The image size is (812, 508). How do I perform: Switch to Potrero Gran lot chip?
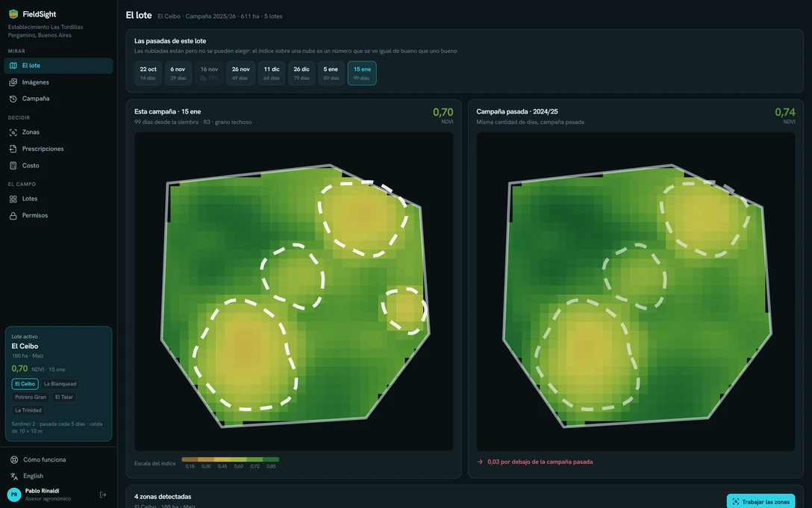coord(31,397)
